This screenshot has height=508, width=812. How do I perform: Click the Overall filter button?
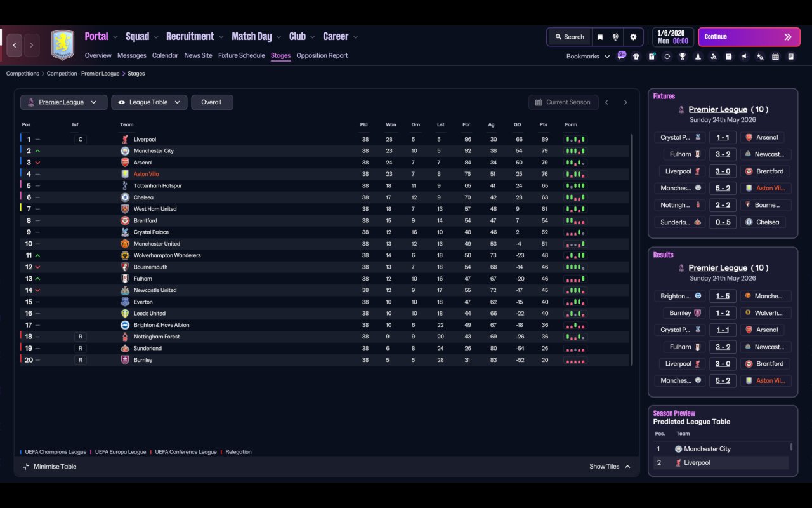tap(212, 102)
